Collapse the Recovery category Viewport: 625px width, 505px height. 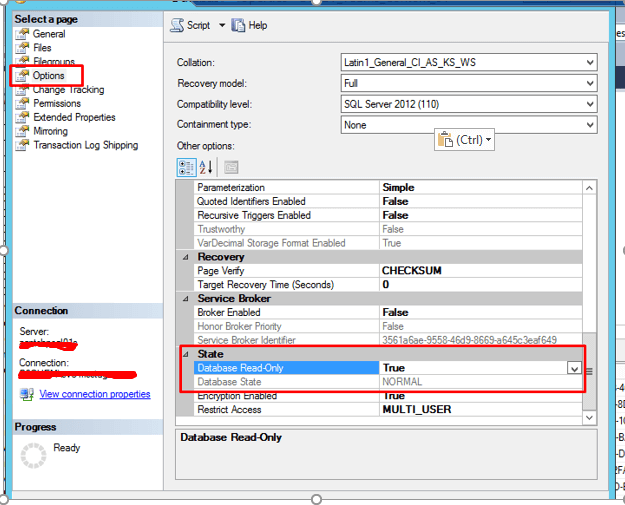186,257
